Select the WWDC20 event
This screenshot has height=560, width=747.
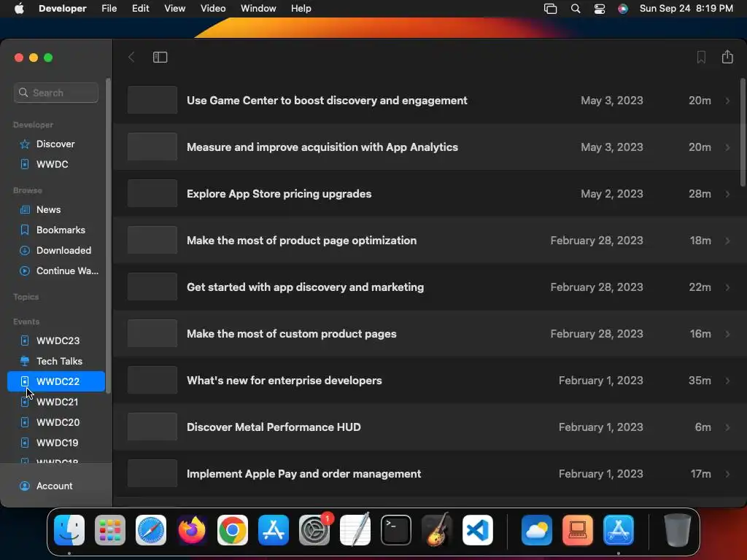pos(56,422)
